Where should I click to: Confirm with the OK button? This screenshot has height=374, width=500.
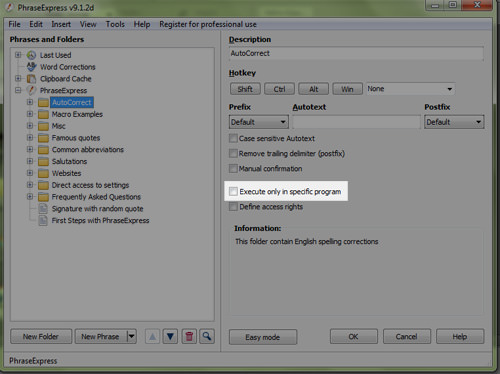tap(354, 336)
